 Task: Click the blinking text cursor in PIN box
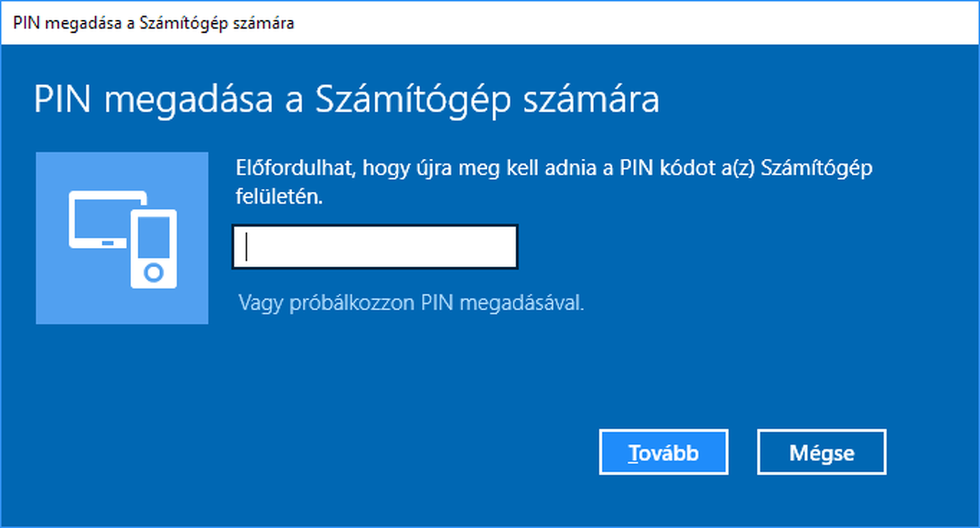tap(247, 247)
